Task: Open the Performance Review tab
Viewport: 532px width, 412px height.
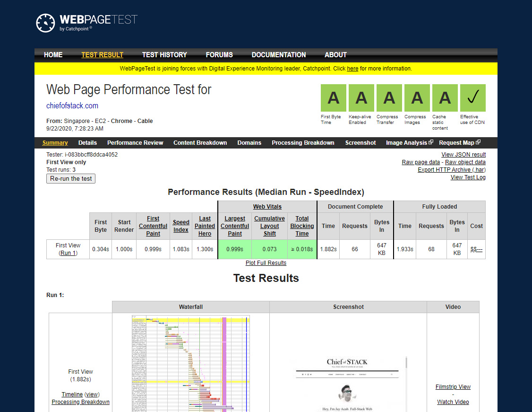Action: click(x=135, y=143)
